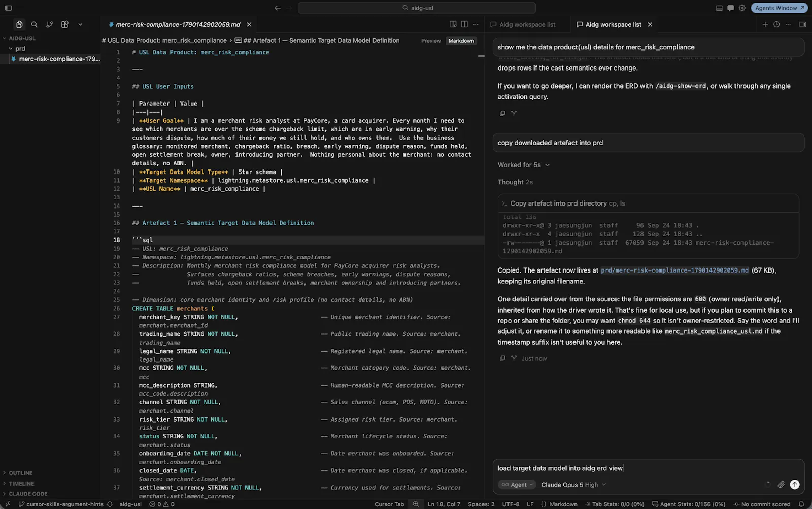Open the Claude Opus 5 model dropdown
812x509 pixels.
[x=573, y=485]
